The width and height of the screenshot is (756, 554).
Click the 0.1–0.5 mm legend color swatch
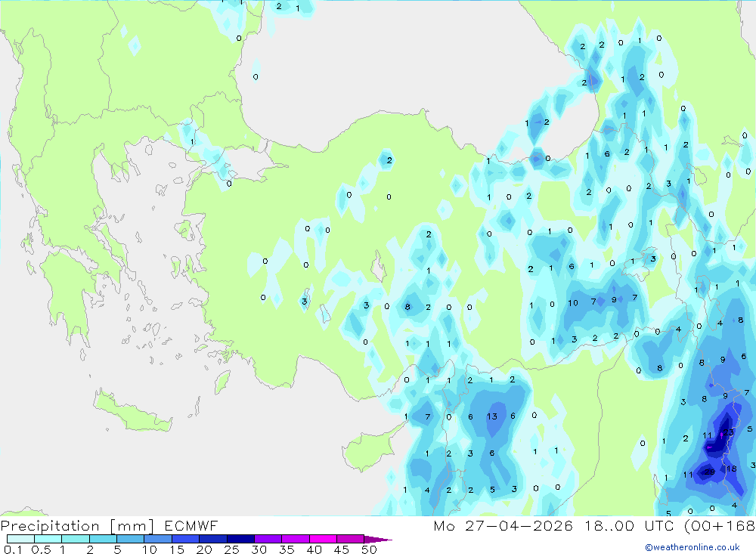[20, 539]
